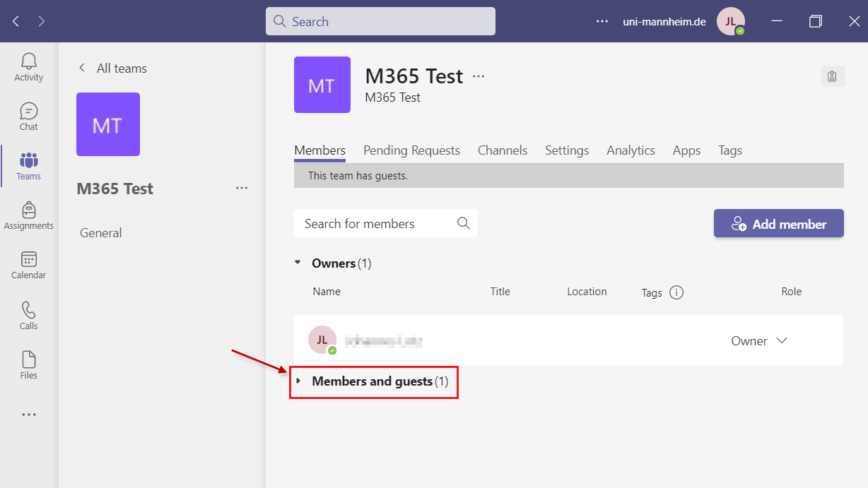Open more options beside M365 Test header
Image resolution: width=868 pixels, height=488 pixels.
coord(479,76)
